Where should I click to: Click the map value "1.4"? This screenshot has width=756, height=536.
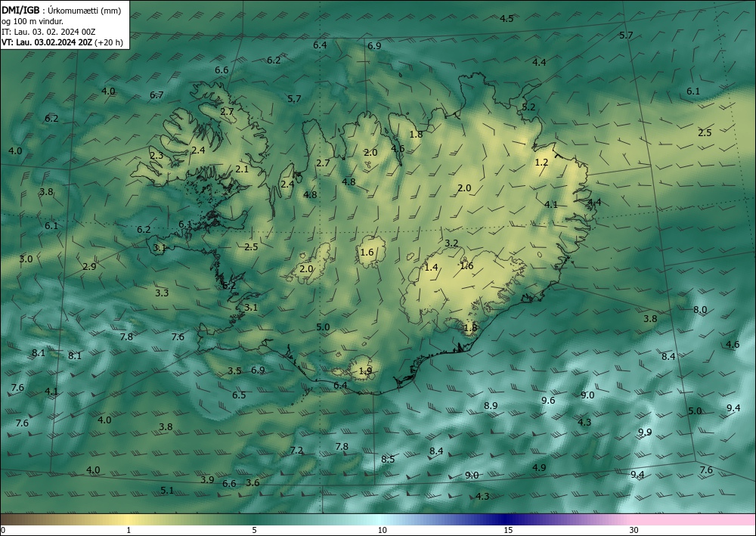tap(431, 267)
